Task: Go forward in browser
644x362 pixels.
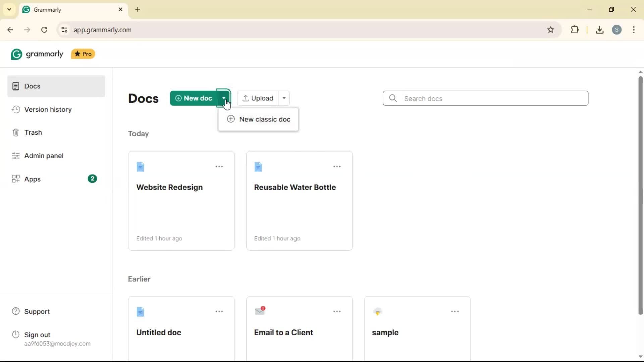Action: 27,30
